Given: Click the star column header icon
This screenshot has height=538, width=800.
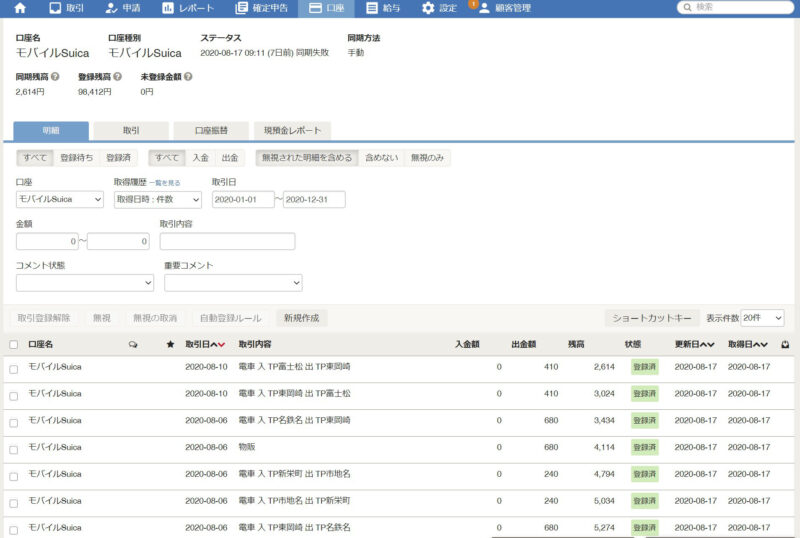Looking at the screenshot, I should 170,345.
